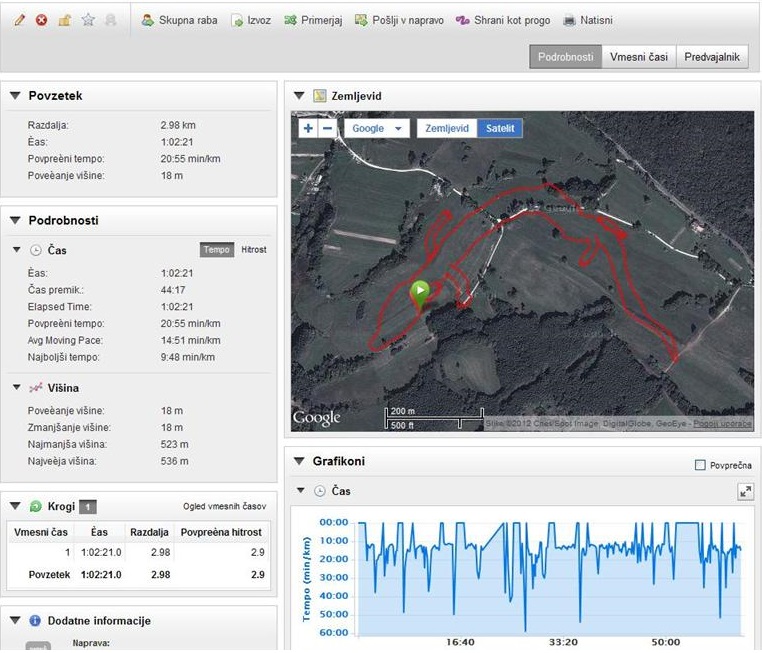Viewport: 762px width, 653px height.
Task: Zoom out the map with minus
Action: (x=328, y=128)
